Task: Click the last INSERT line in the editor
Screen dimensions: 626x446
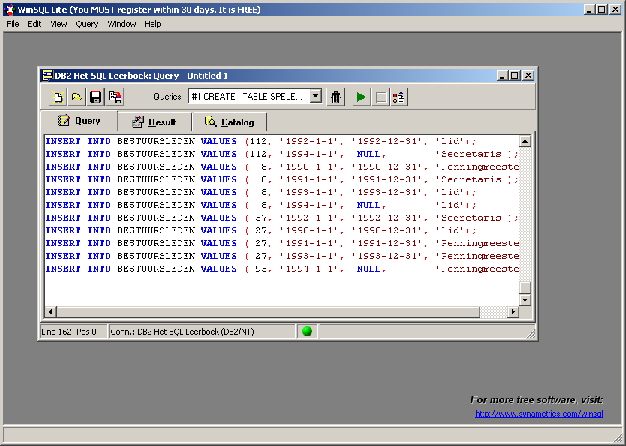Action: tap(282, 269)
